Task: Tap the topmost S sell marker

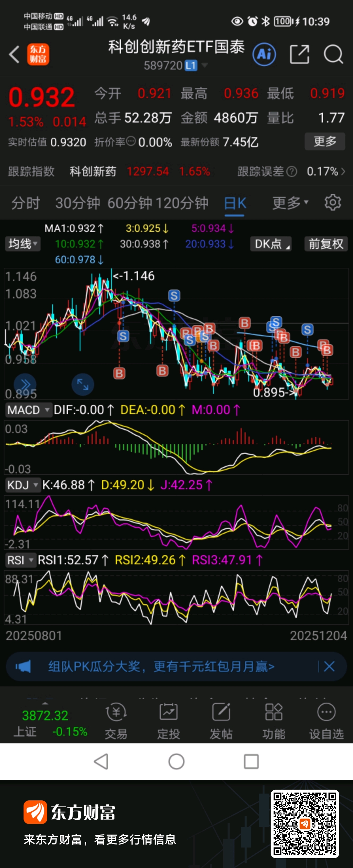Action: tap(174, 296)
